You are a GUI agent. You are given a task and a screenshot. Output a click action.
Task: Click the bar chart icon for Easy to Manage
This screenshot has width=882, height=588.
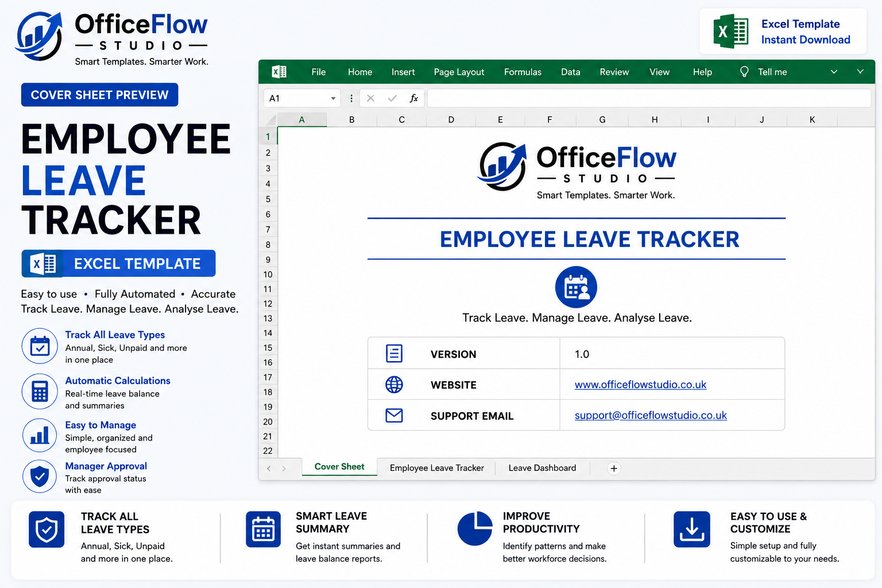(x=40, y=435)
